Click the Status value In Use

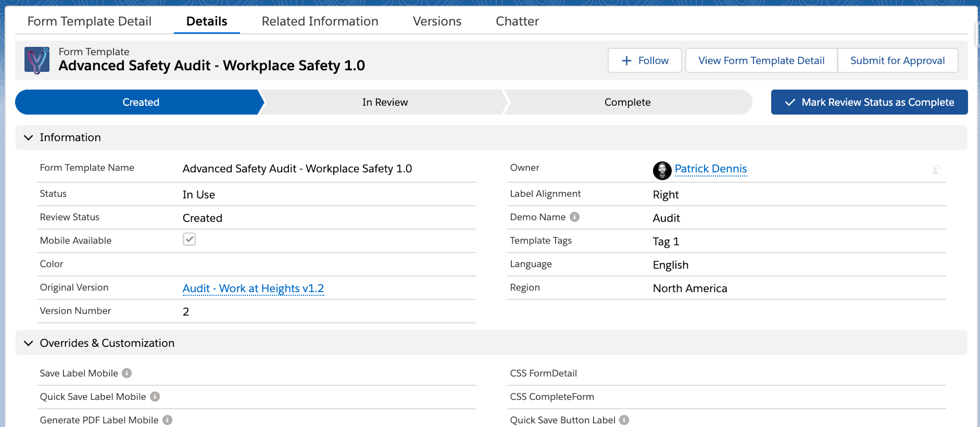click(x=199, y=195)
